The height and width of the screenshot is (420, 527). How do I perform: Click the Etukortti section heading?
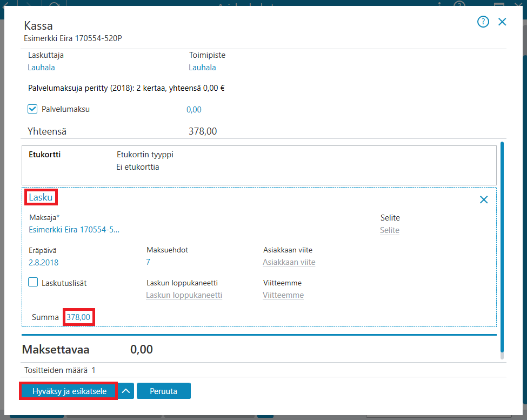[45, 155]
